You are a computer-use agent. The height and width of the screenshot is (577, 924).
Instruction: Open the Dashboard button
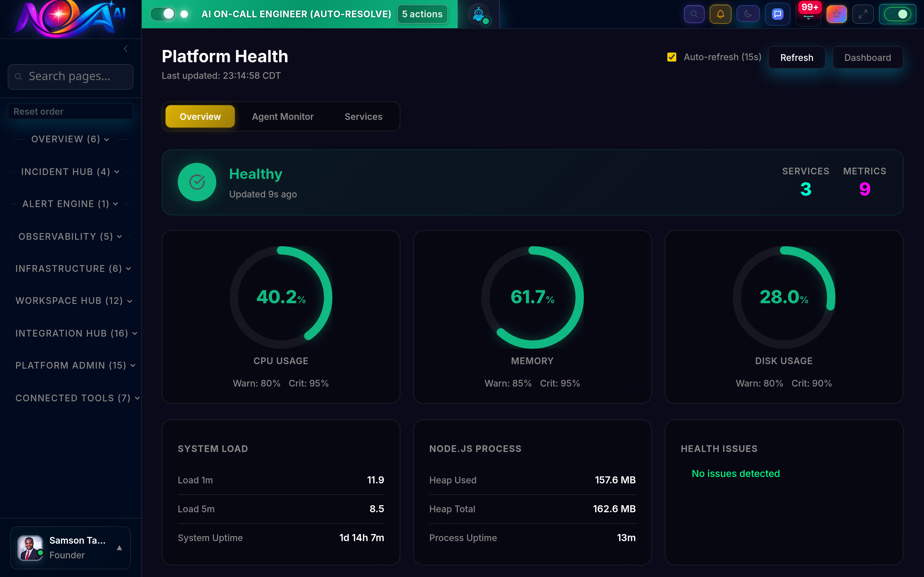[x=868, y=57]
